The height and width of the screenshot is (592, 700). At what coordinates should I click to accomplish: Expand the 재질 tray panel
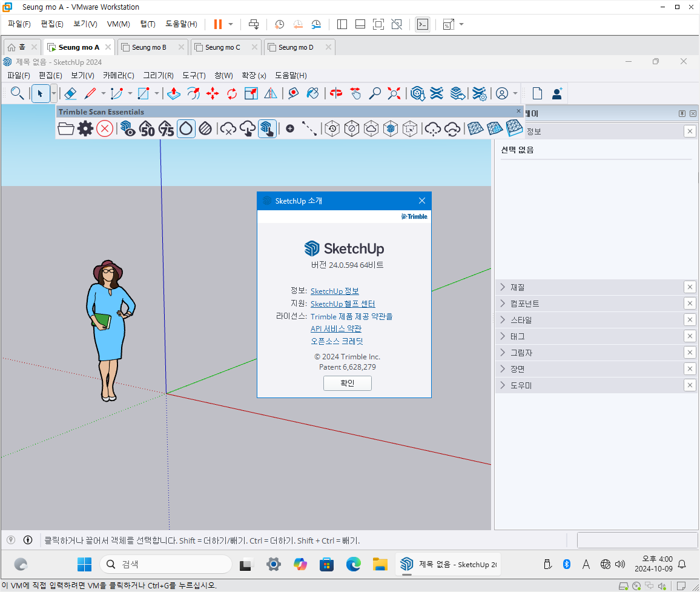589,287
